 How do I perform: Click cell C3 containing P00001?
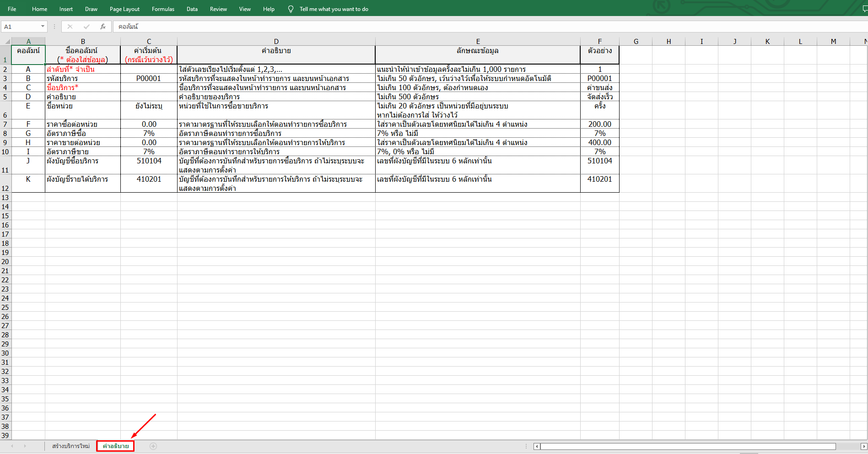click(149, 78)
